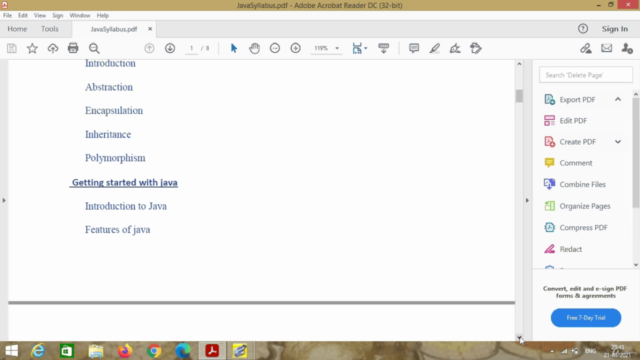640x360 pixels.
Task: Expand the Create PDF section
Action: (x=618, y=142)
